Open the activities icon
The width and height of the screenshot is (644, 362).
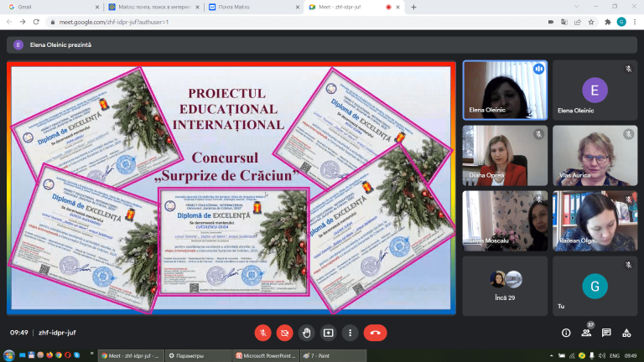pos(626,333)
